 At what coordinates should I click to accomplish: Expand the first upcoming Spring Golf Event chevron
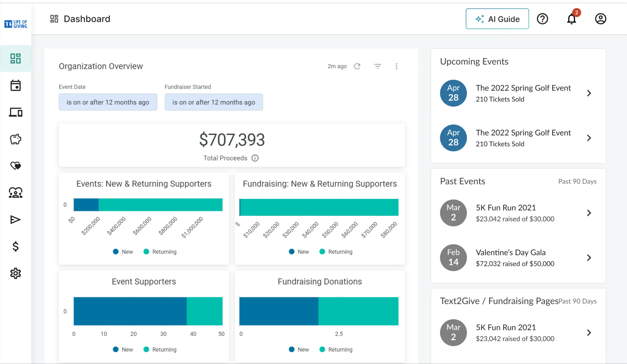[x=589, y=93]
